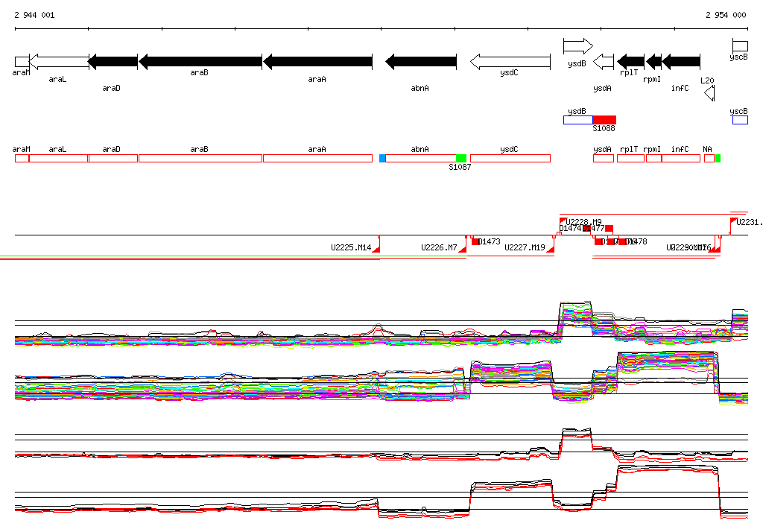This screenshot has width=763, height=532.
Task: Click the red-outlined ysdA segment box
Action: click(604, 158)
